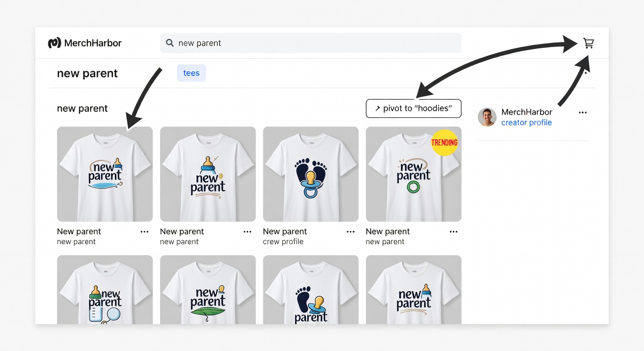Open options menu for the blue swoosh tee
Screen dimensions: 644x351
point(144,232)
